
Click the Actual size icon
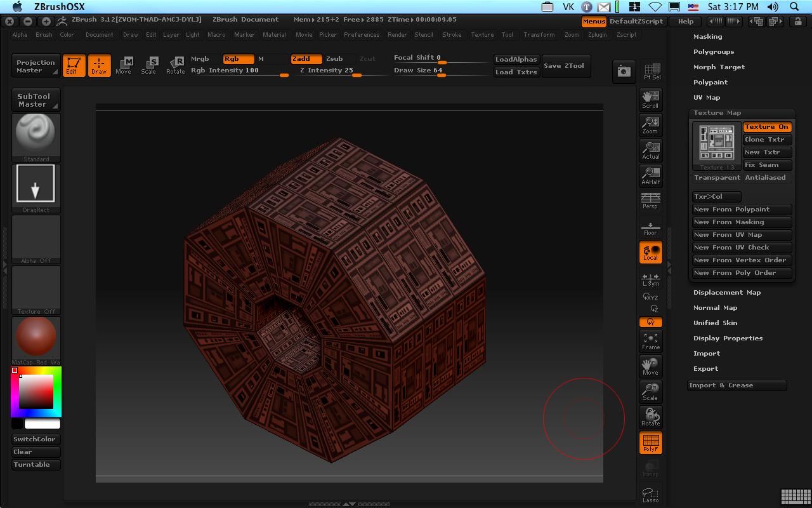[x=650, y=150]
